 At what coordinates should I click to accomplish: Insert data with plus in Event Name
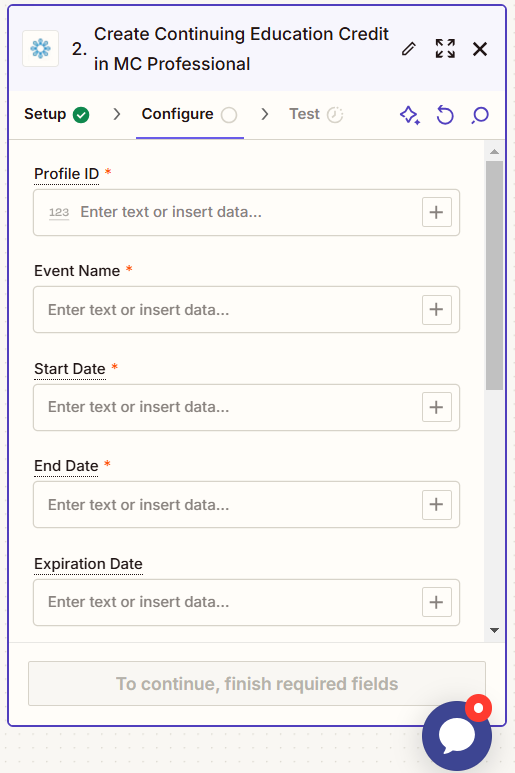click(437, 310)
